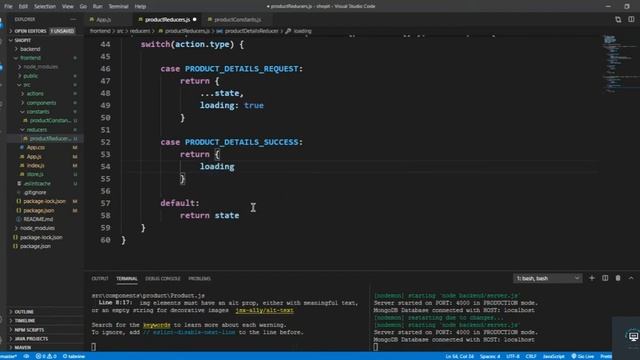Expand the actions folder

(x=35, y=94)
